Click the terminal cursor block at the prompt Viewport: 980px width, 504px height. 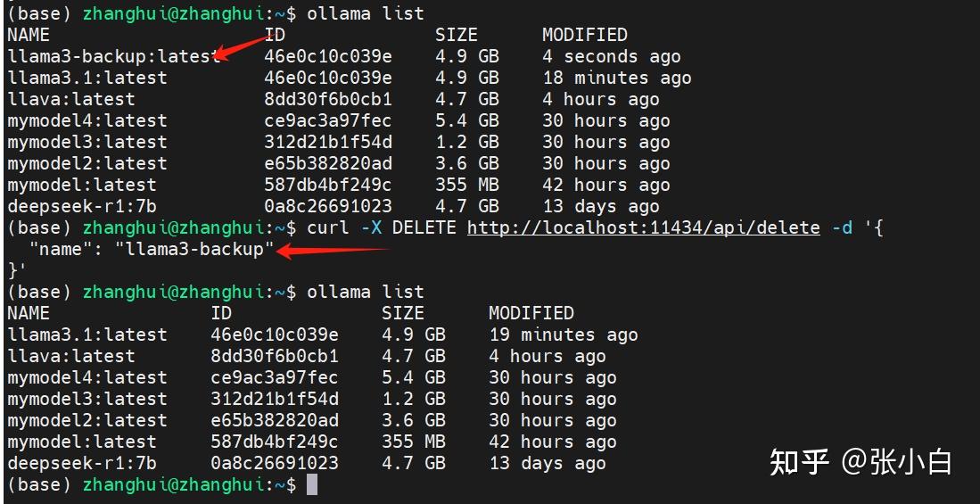pyautogui.click(x=312, y=484)
